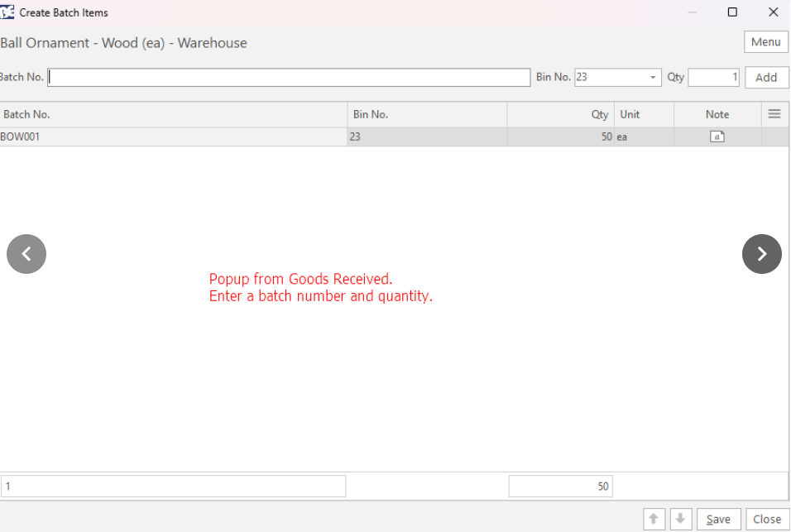This screenshot has width=791, height=532.
Task: Open the grid column options menu icon
Action: (x=774, y=114)
